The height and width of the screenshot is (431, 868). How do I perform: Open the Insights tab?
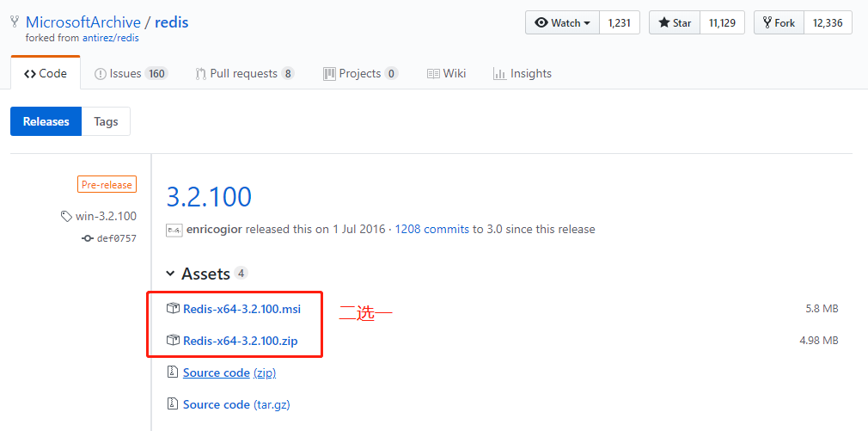tap(522, 73)
